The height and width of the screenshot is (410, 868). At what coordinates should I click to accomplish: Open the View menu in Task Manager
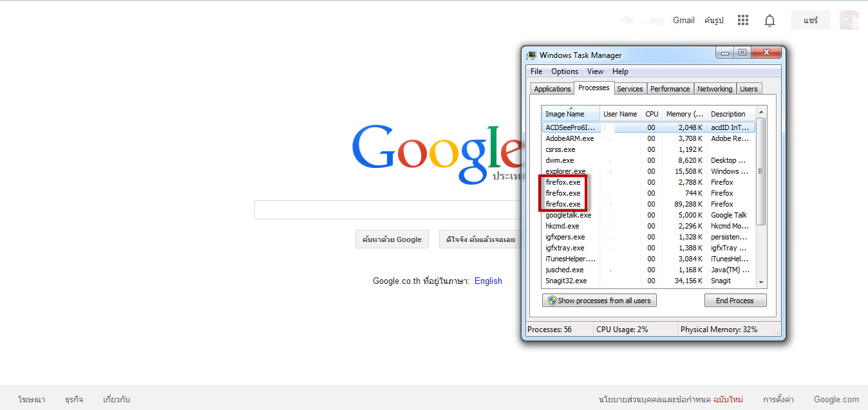595,71
